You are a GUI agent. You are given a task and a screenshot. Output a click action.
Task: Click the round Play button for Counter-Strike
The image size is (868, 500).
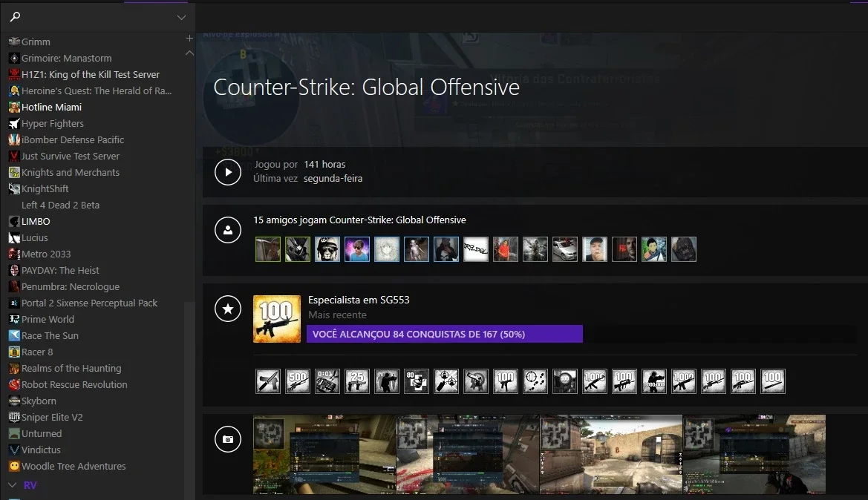click(x=227, y=172)
